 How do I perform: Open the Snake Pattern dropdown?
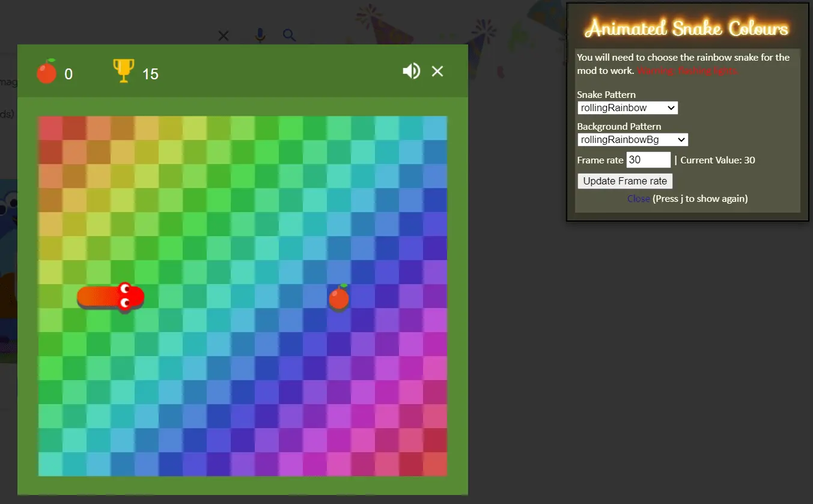click(627, 108)
